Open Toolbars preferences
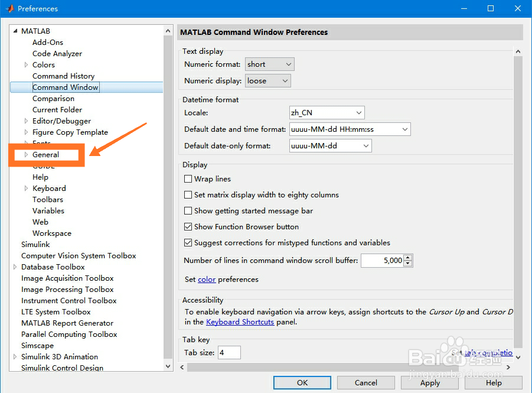This screenshot has width=532, height=393. 48,199
